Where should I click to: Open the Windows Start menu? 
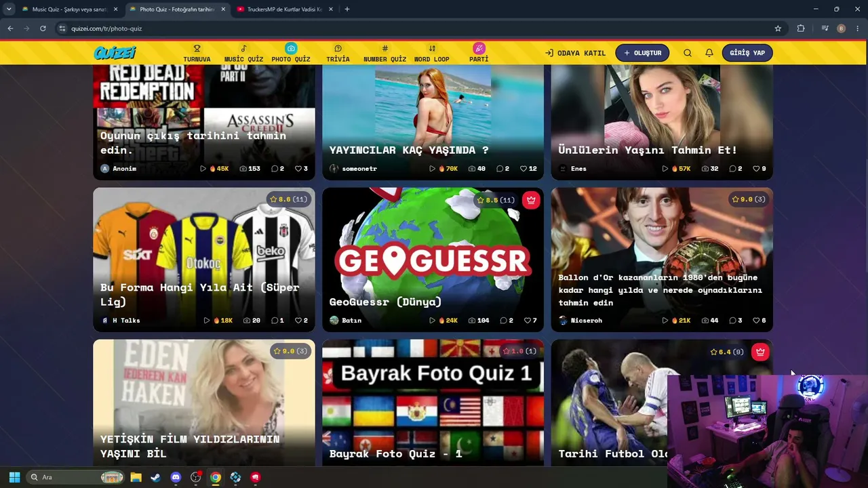(14, 477)
